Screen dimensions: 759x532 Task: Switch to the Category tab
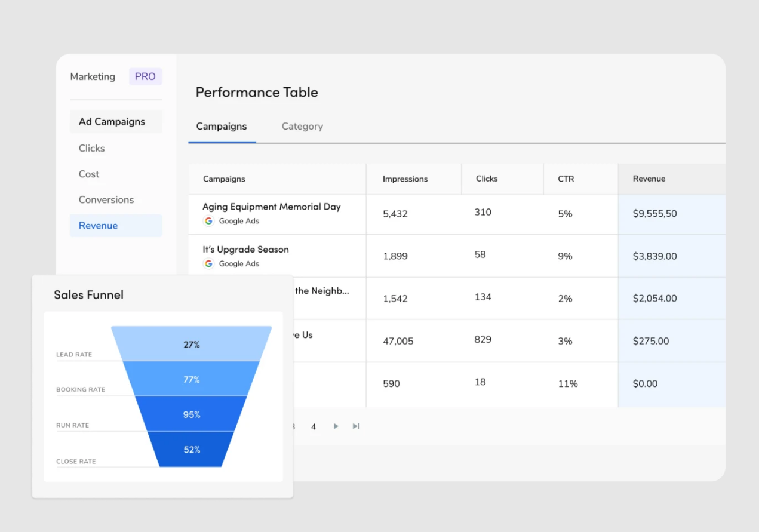point(302,127)
